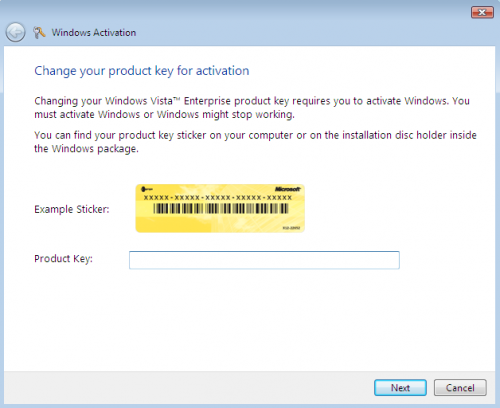Screen dimensions: 500x408
Task: Focus the Product Key input field
Action: click(x=264, y=260)
